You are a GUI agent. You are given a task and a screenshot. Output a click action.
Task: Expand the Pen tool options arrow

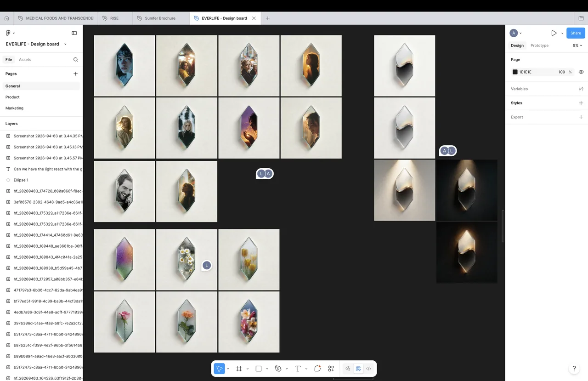point(287,369)
